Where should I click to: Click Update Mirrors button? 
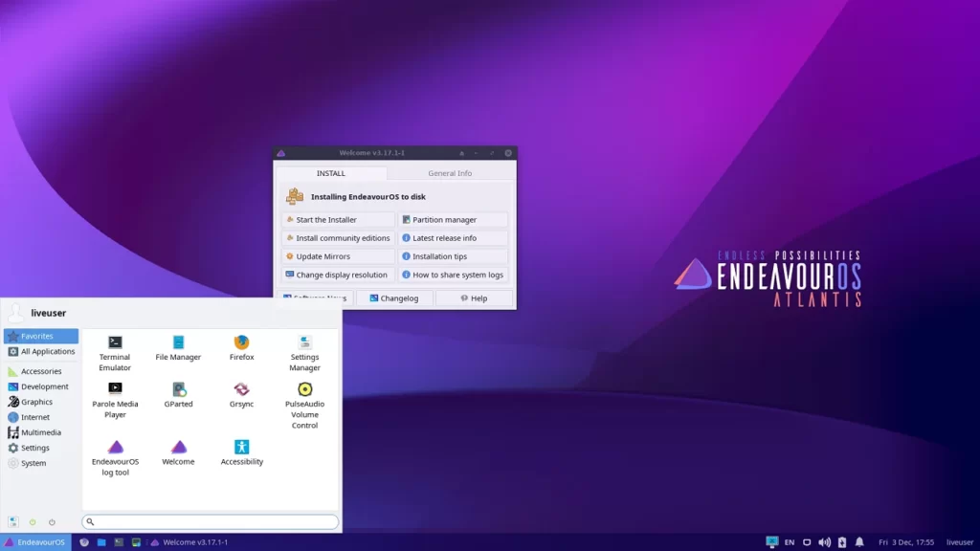click(x=338, y=256)
